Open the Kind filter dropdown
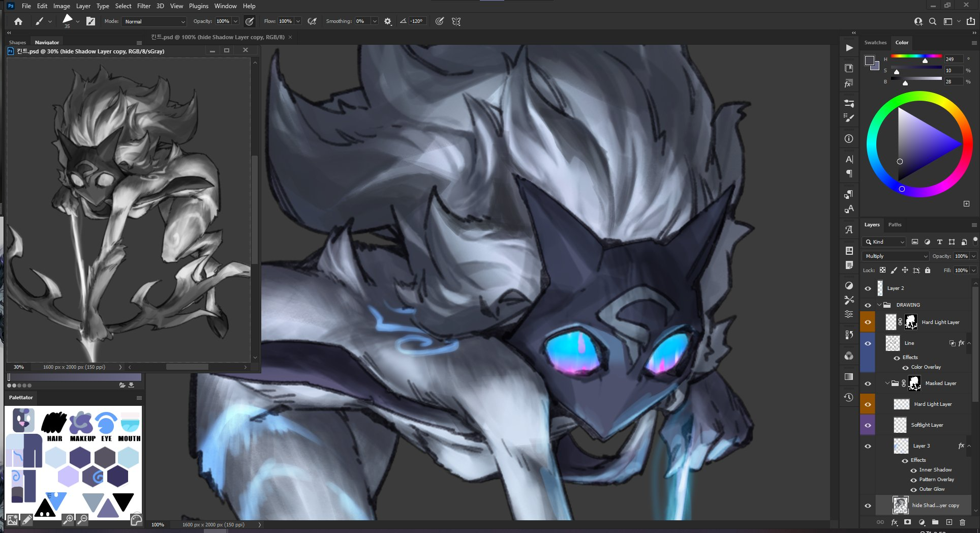Viewport: 980px width, 533px height. (x=885, y=242)
